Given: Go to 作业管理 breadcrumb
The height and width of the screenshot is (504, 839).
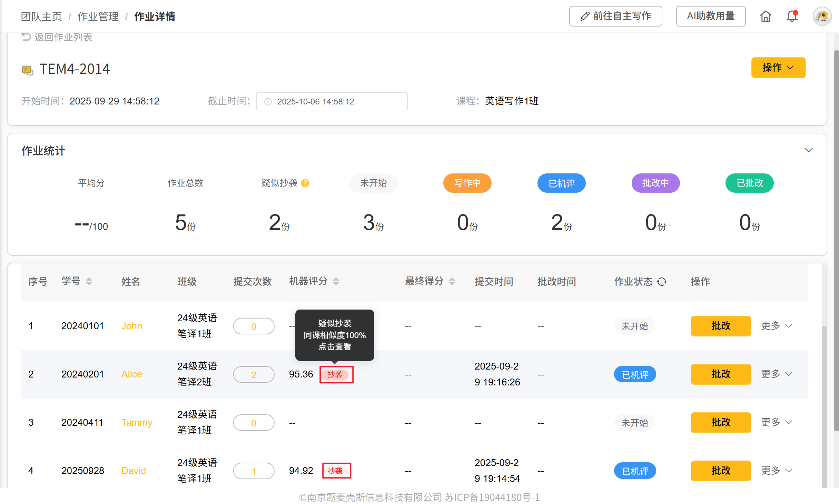Looking at the screenshot, I should coord(98,16).
